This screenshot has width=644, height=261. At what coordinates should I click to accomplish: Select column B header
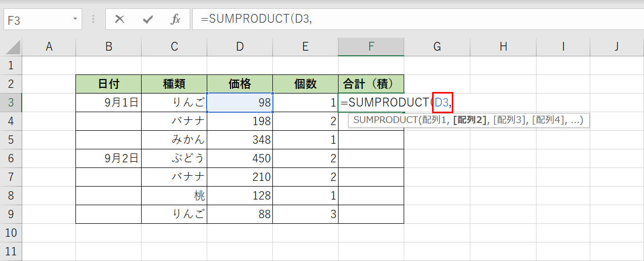[109, 47]
